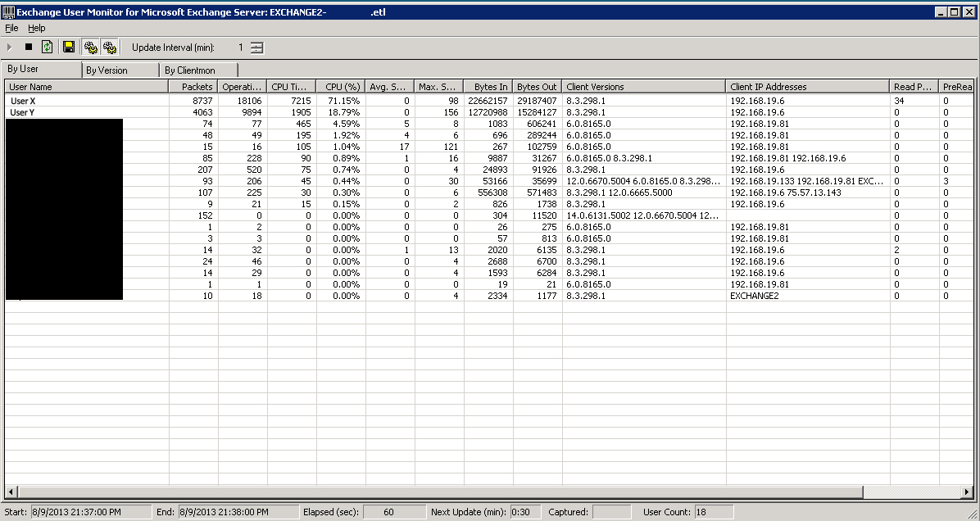This screenshot has width=980, height=521.
Task: Select the second gears processing icon
Action: 111,47
